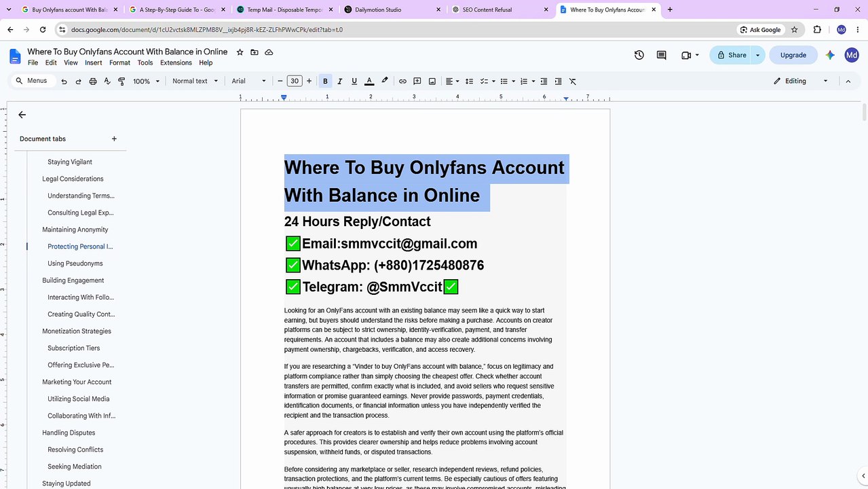
Task: Open the Extensions menu
Action: pos(176,62)
